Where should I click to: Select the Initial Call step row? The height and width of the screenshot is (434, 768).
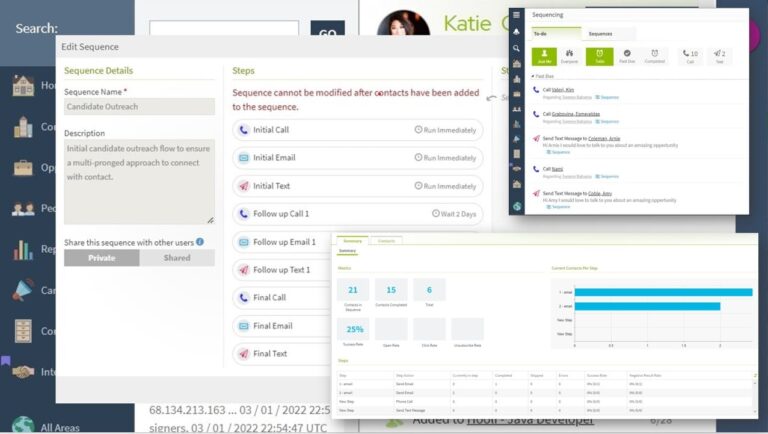(x=358, y=130)
